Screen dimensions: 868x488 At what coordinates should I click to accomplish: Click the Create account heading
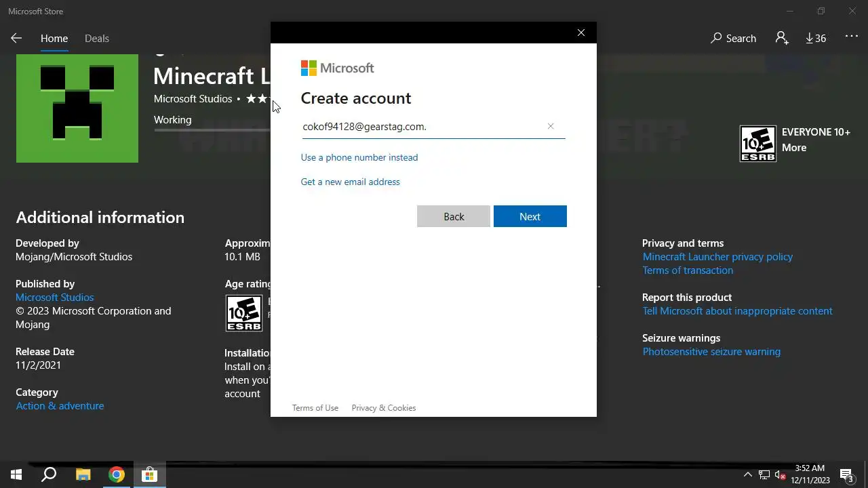click(356, 98)
